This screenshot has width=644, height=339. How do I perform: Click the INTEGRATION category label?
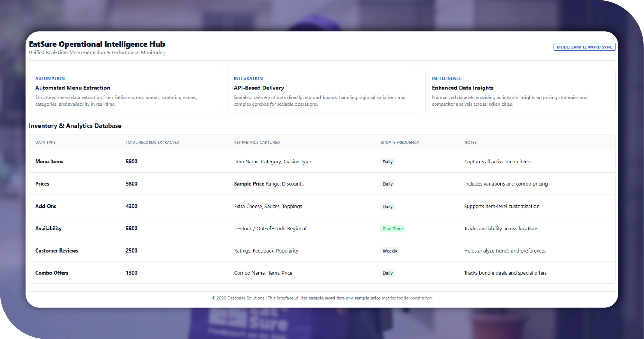tap(248, 79)
